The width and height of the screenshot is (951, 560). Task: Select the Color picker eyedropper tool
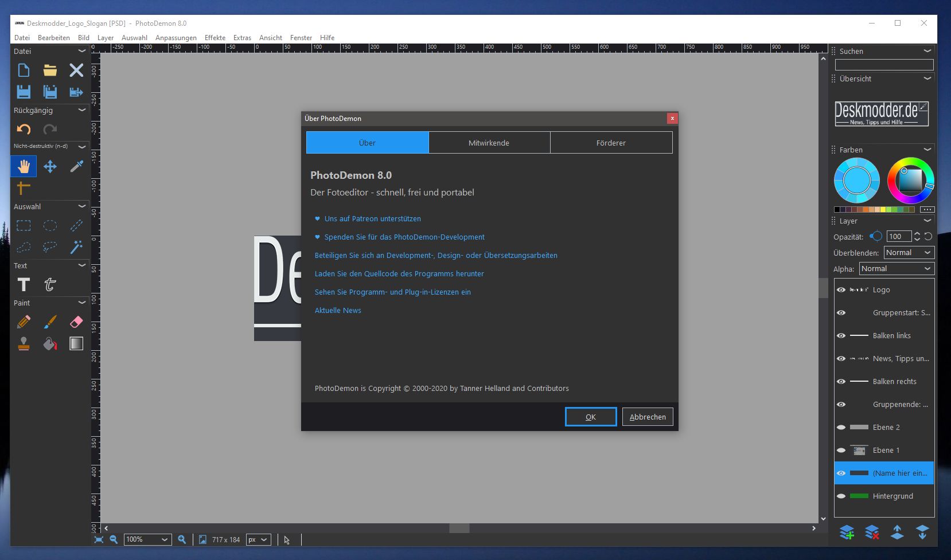[76, 166]
